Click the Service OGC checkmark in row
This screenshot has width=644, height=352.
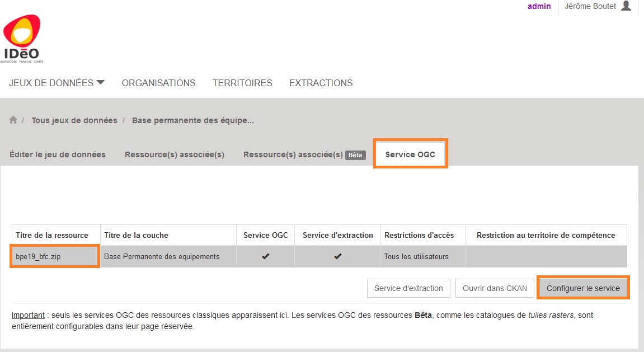[266, 256]
